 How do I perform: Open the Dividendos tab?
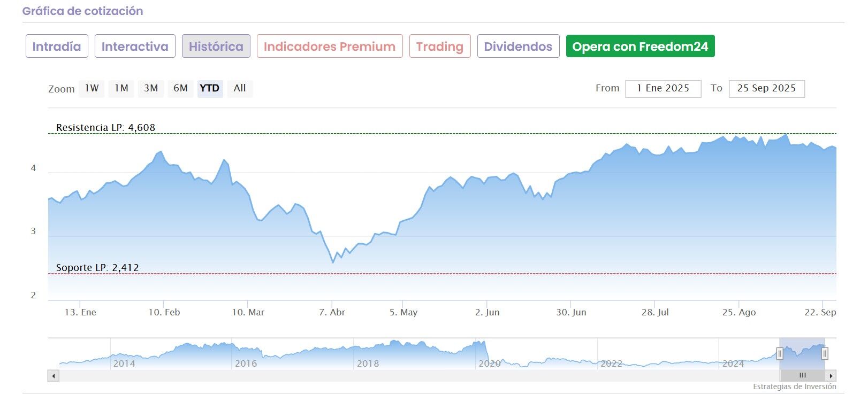pyautogui.click(x=518, y=47)
